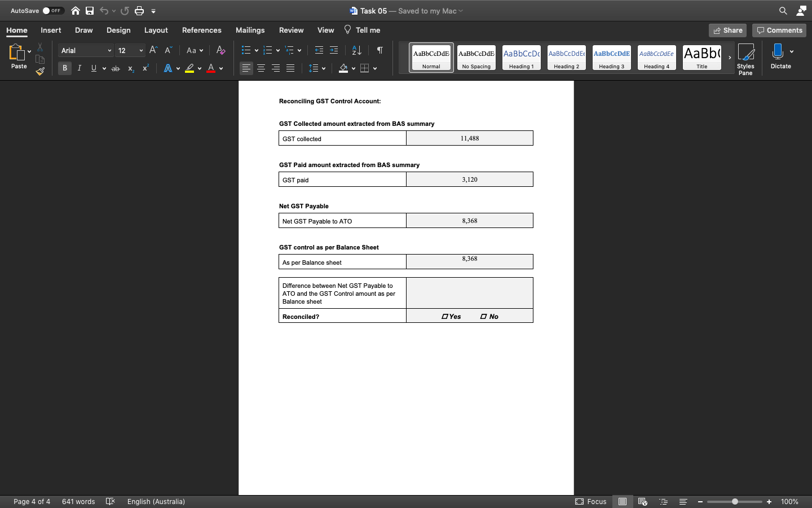Apply the yellow text highlight color
Image resolution: width=812 pixels, height=508 pixels.
[x=189, y=68]
